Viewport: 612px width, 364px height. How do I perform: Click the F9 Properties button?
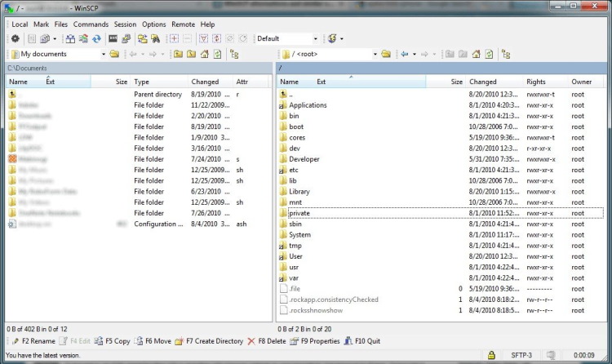tap(315, 341)
